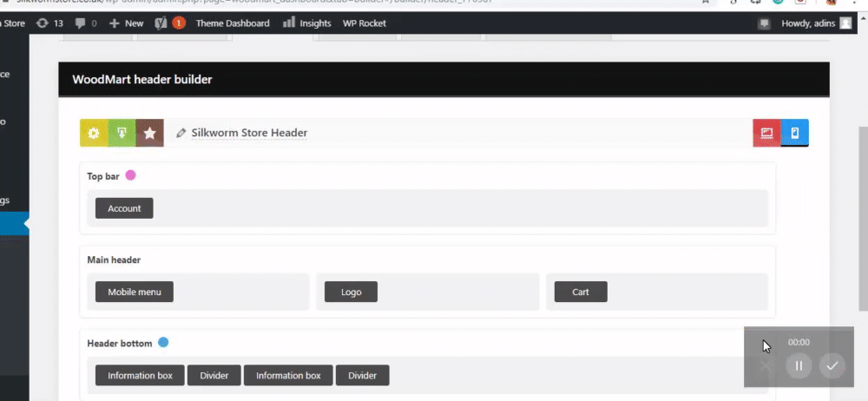Select the first Divider element
The image size is (868, 401).
(x=214, y=375)
